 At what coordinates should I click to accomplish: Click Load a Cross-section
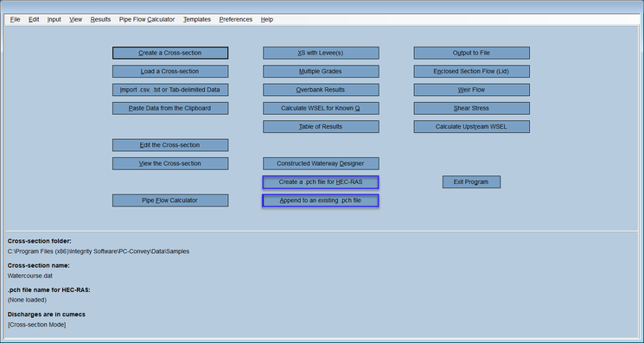pyautogui.click(x=170, y=72)
